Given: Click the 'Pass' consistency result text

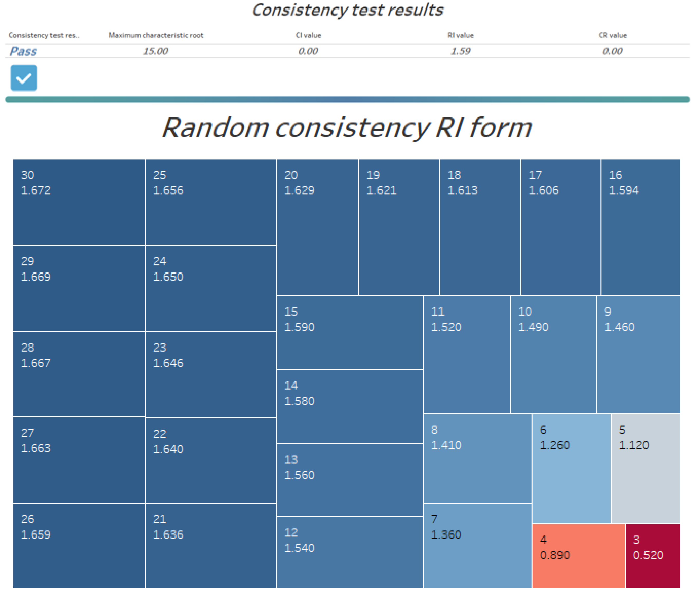Looking at the screenshot, I should [x=23, y=51].
